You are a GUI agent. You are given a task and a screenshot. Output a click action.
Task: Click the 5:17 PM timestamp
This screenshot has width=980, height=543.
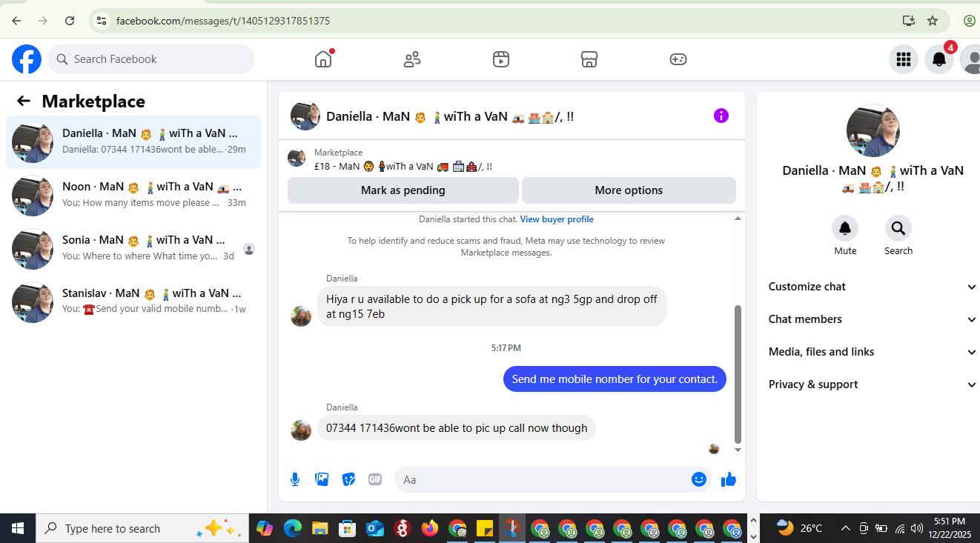[x=506, y=347]
